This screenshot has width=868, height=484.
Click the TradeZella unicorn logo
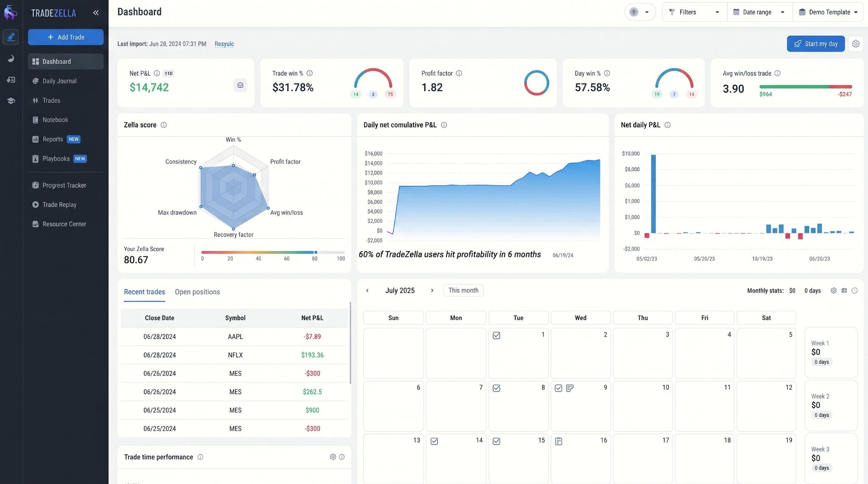pos(11,12)
